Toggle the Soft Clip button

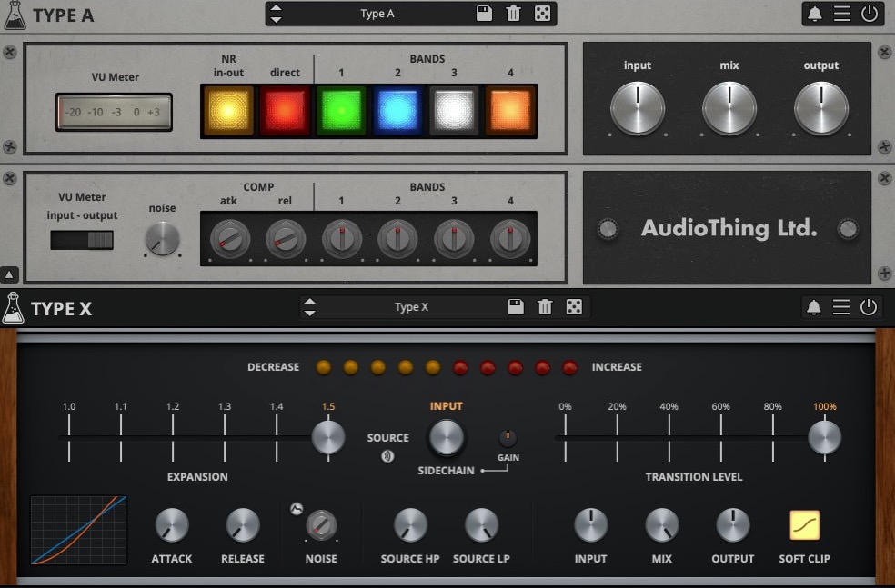point(804,525)
